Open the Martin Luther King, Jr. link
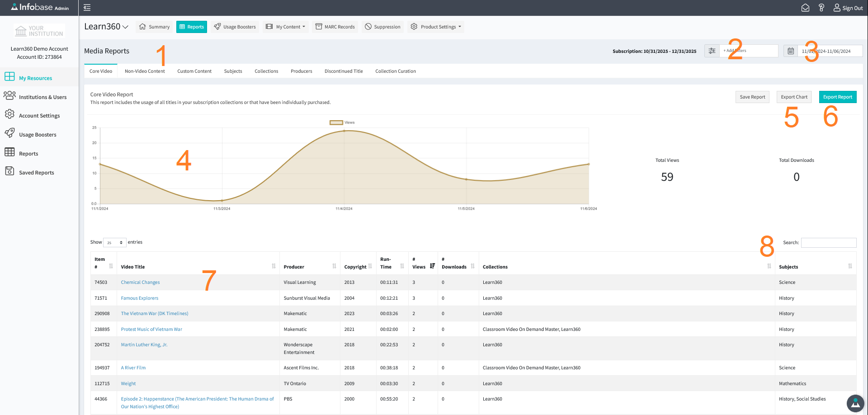The height and width of the screenshot is (415, 868). 144,344
